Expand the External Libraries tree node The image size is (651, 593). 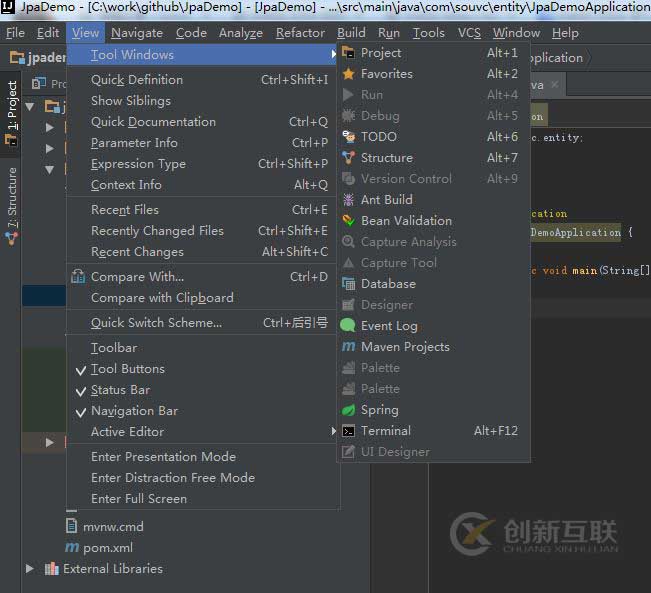coord(30,568)
